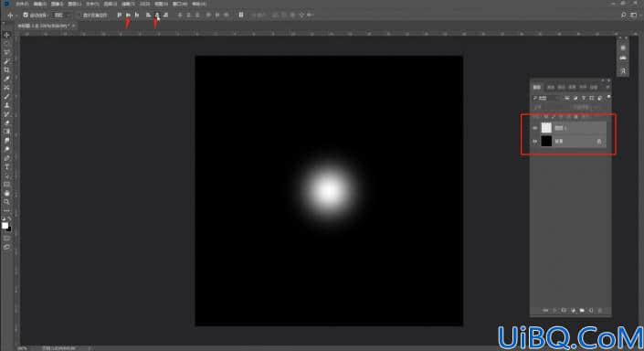Switch to the Layers tab
The height and width of the screenshot is (351, 644).
(537, 87)
